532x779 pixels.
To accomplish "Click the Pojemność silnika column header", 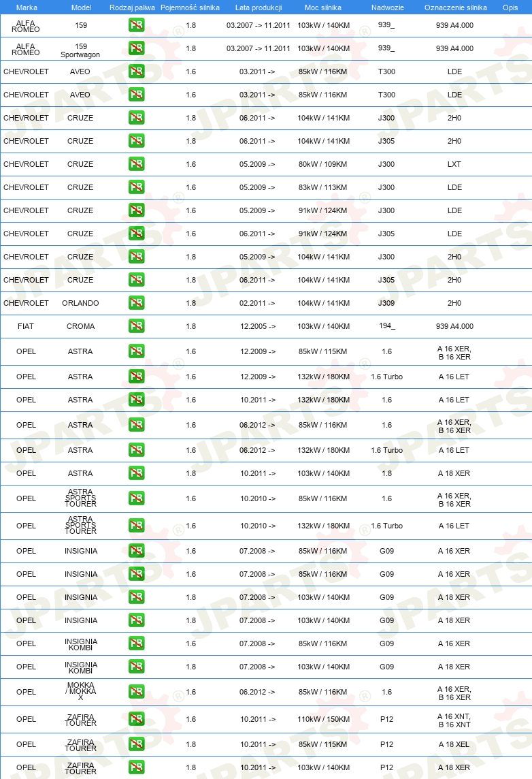I will coord(190,7).
